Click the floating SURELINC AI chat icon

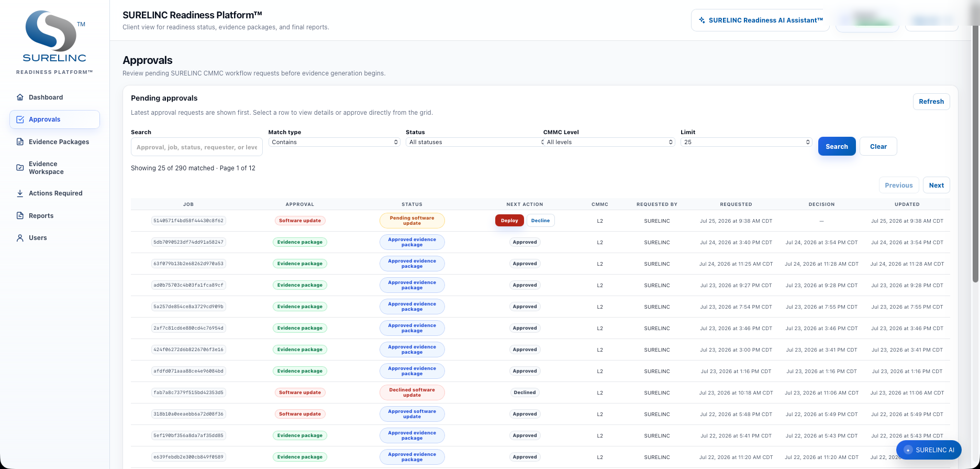(x=908, y=450)
